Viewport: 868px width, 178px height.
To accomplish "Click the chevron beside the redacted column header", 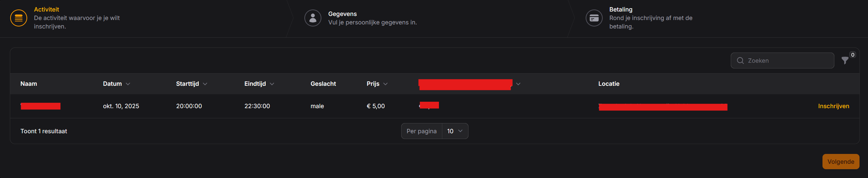I will [x=518, y=84].
